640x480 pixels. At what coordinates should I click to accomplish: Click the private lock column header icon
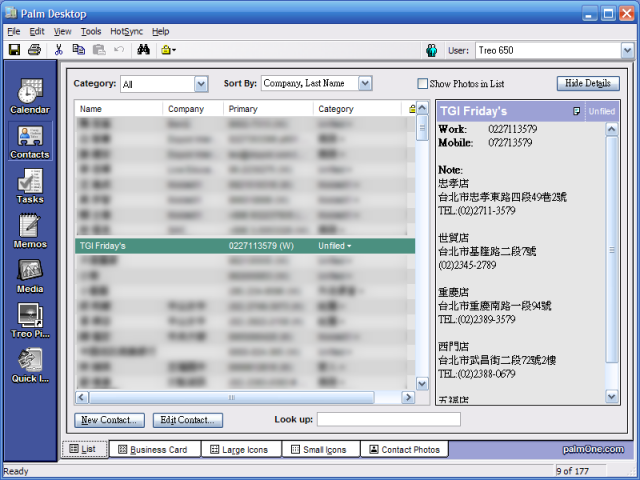click(412, 109)
